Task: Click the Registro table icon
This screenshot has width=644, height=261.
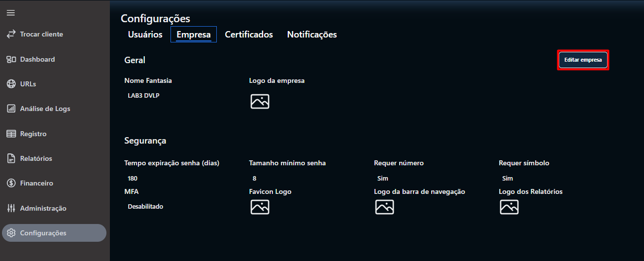Action: (11, 134)
